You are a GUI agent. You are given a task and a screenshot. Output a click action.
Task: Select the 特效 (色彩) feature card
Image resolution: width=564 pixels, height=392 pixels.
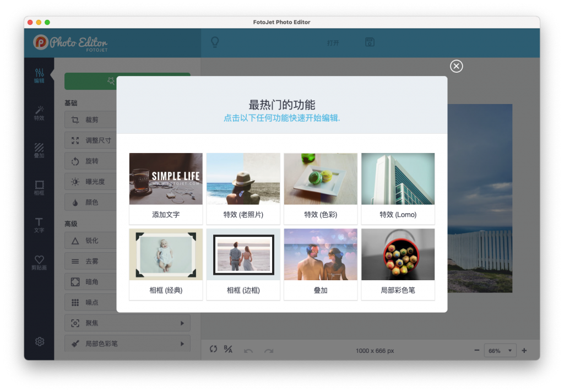[x=321, y=189]
